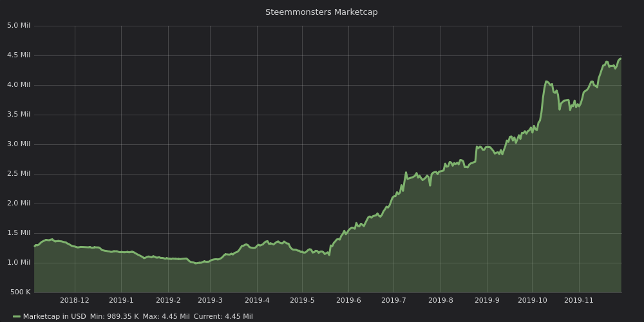Image resolution: width=644 pixels, height=322 pixels.
Task: Click the 2019-1 x-axis date label
Action: point(121,300)
